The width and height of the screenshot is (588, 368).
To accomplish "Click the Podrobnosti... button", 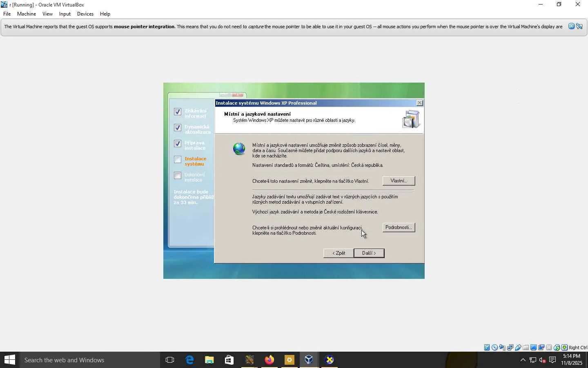I will (399, 227).
